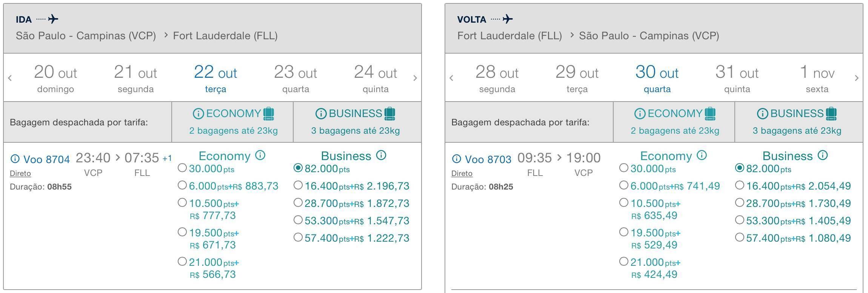Click info icon beside outbound Economy fare heading

(260, 155)
